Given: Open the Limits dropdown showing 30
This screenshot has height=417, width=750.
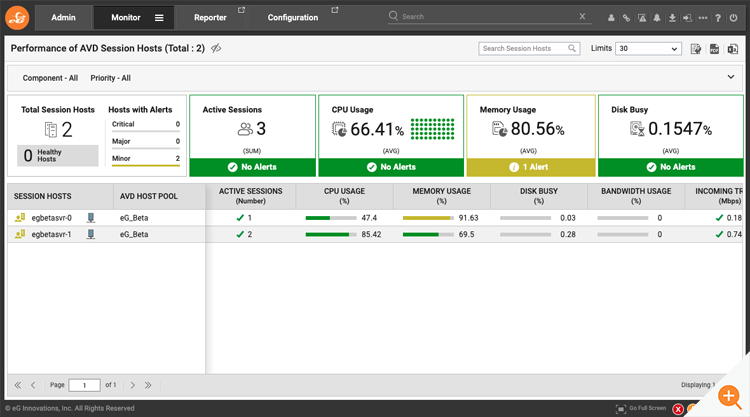Looking at the screenshot, I should pos(648,48).
